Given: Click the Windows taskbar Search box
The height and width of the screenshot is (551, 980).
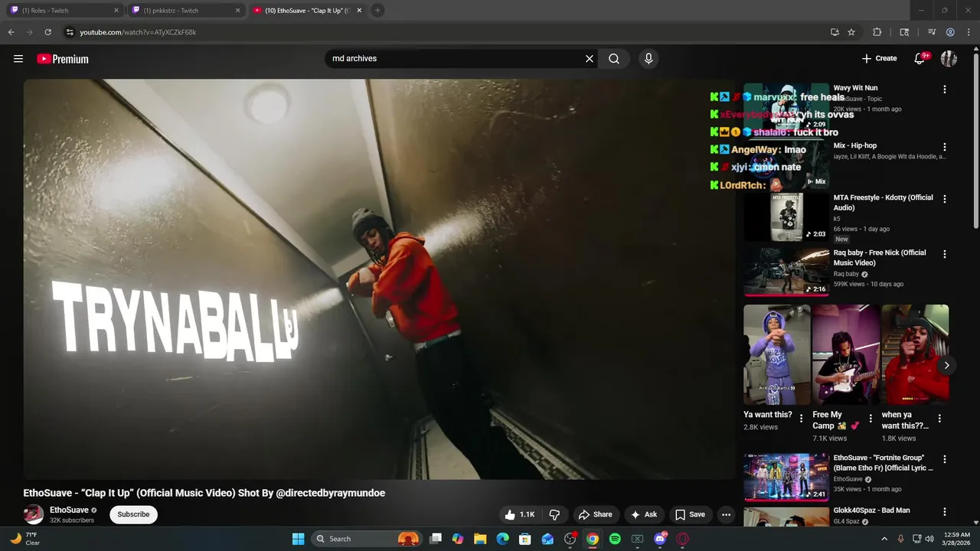Looking at the screenshot, I should point(366,539).
